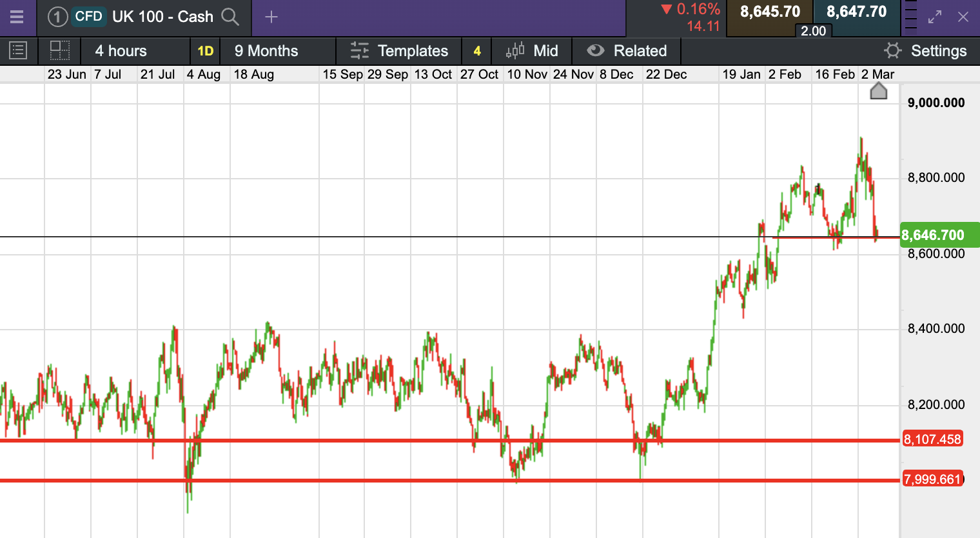The width and height of the screenshot is (980, 538).
Task: Select the 8,107.458 red line price tag
Action: [x=932, y=439]
